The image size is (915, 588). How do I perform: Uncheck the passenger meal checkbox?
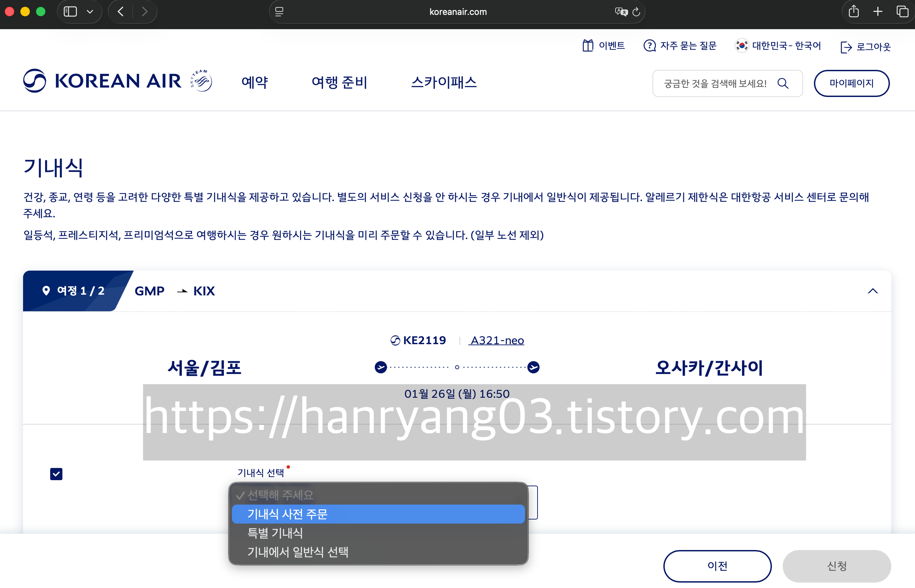click(56, 474)
